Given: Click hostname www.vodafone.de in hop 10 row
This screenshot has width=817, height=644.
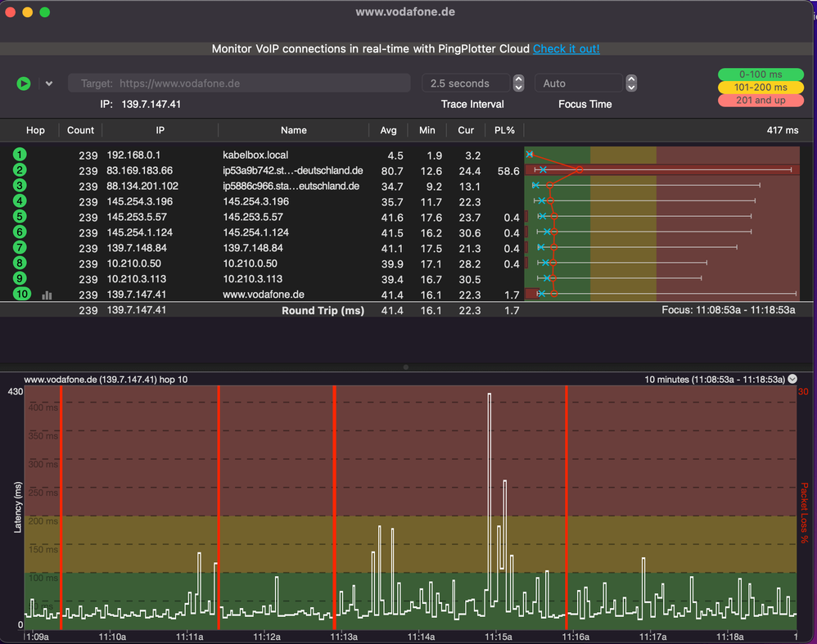Looking at the screenshot, I should [264, 295].
